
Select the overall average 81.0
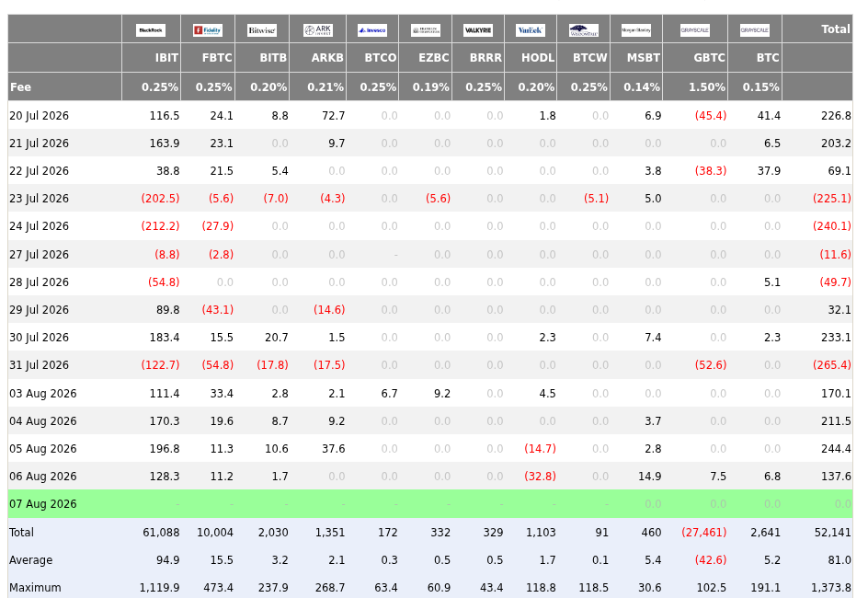pos(839,560)
